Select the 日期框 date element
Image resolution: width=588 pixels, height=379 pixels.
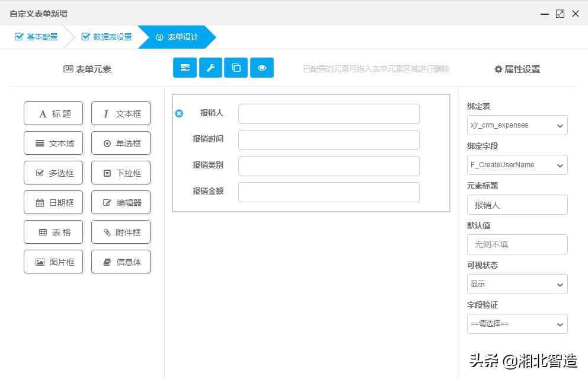click(53, 202)
